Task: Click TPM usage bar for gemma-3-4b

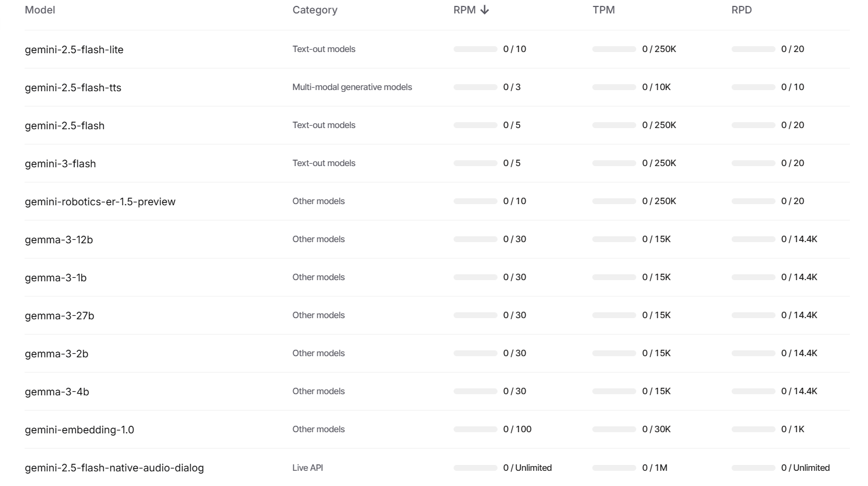Action: pos(614,391)
